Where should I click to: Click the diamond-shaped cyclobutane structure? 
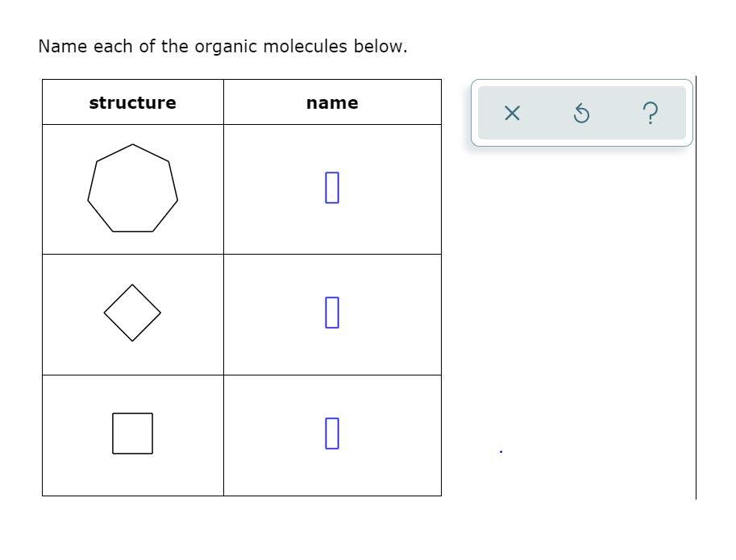(x=132, y=313)
